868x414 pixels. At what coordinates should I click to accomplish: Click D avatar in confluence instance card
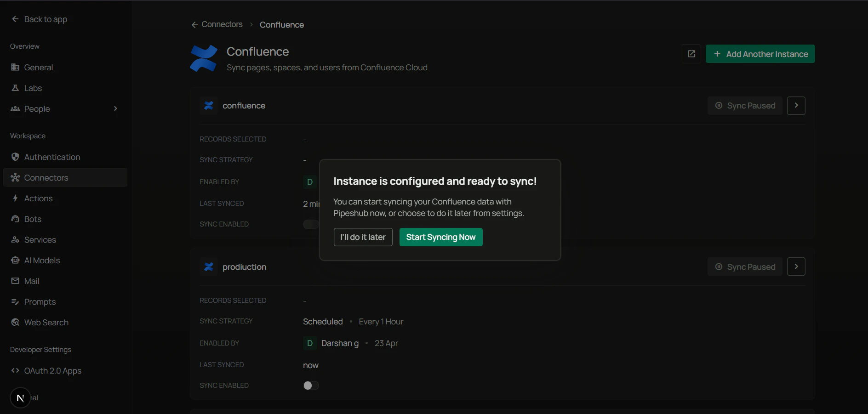[x=309, y=182]
